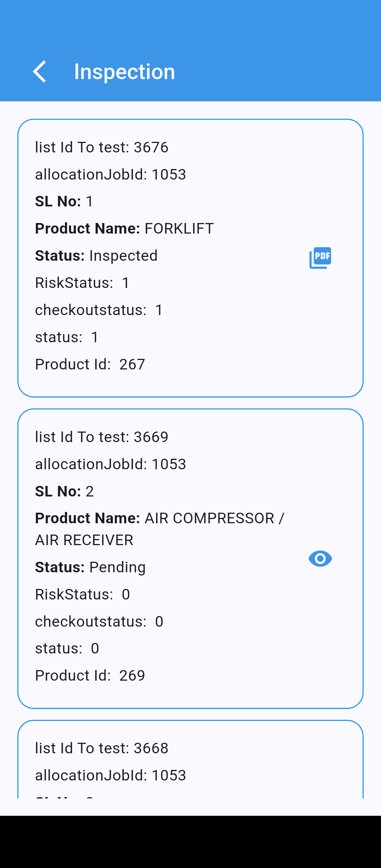The height and width of the screenshot is (868, 381).
Task: Select the AIR COMPRESSOR / AIR RECEIVER product name
Action: 159,529
